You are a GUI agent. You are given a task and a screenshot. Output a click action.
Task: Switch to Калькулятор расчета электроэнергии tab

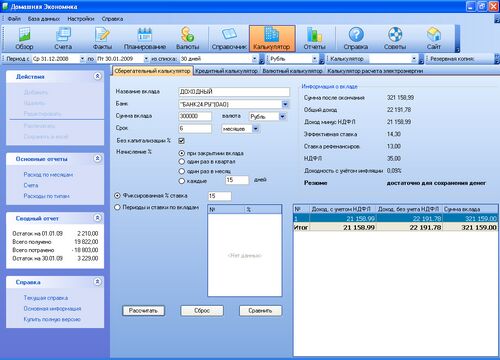click(x=375, y=71)
